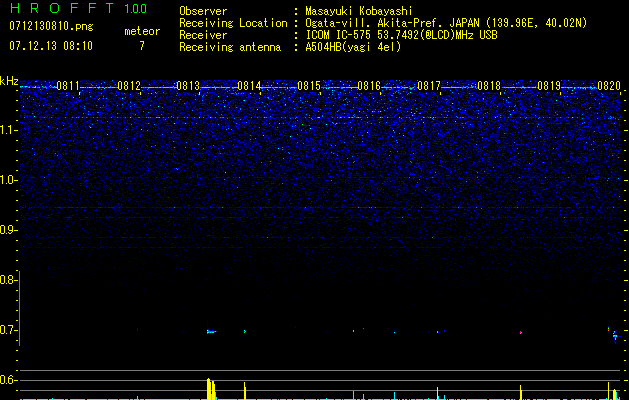The height and width of the screenshot is (400, 629).
Task: Click the tallest yellow intensity bar after 0813
Action: tap(209, 389)
